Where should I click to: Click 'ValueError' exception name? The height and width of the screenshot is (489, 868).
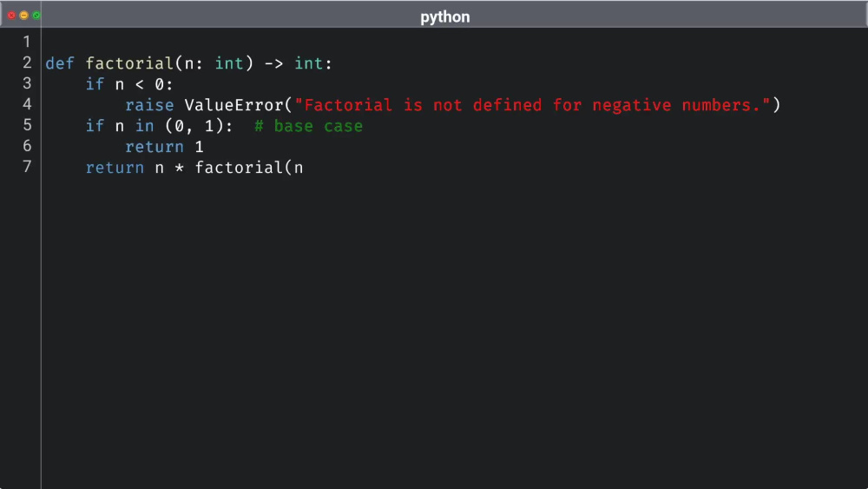point(233,105)
